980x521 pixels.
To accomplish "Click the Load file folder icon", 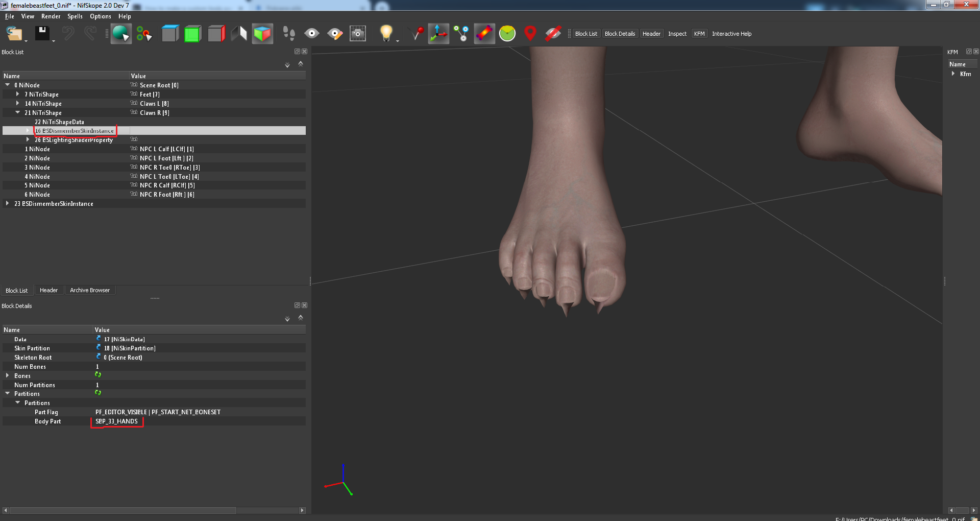I will [14, 34].
